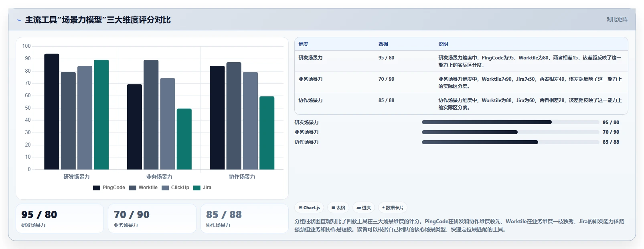Click the Jira bar in 研发场景力 group

click(101, 114)
